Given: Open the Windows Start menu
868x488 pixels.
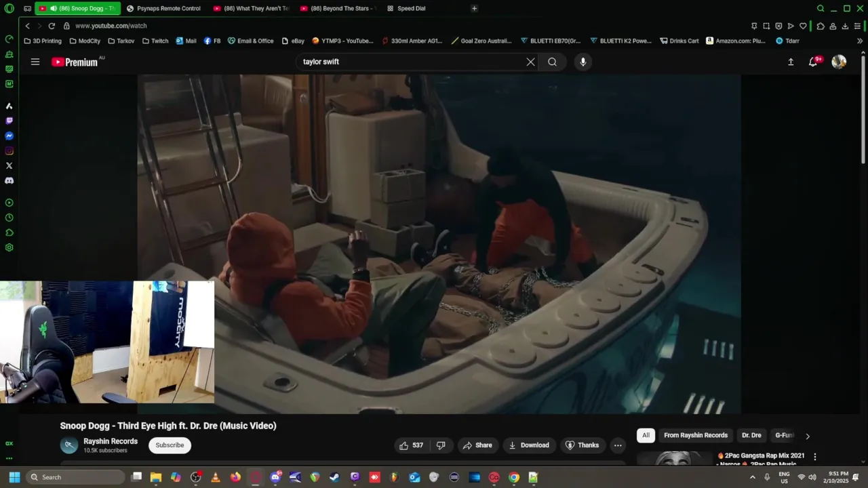Looking at the screenshot, I should click(14, 477).
